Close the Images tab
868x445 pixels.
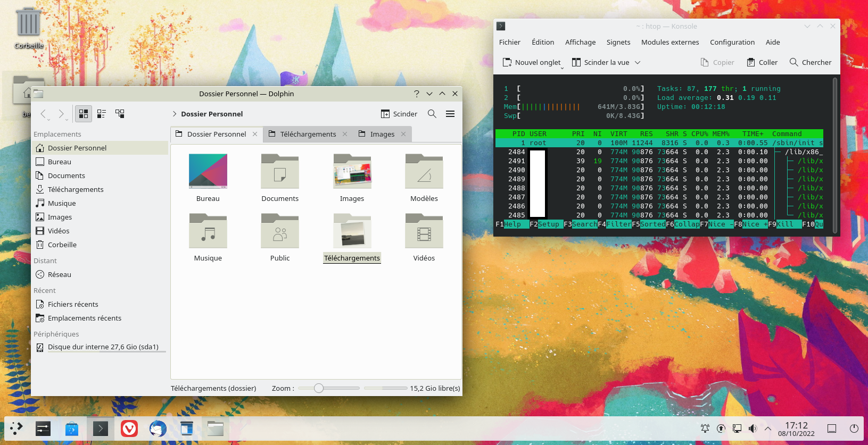pyautogui.click(x=403, y=134)
